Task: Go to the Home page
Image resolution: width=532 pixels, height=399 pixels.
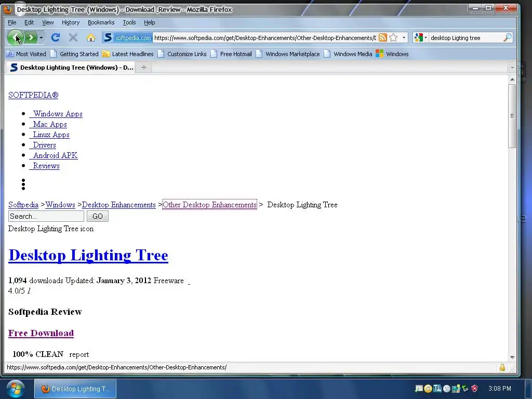Action: (90, 37)
